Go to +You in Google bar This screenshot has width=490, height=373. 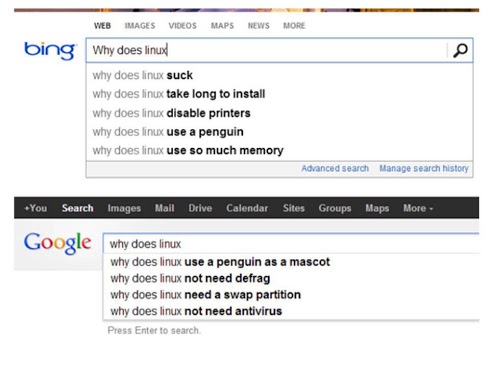pos(35,208)
